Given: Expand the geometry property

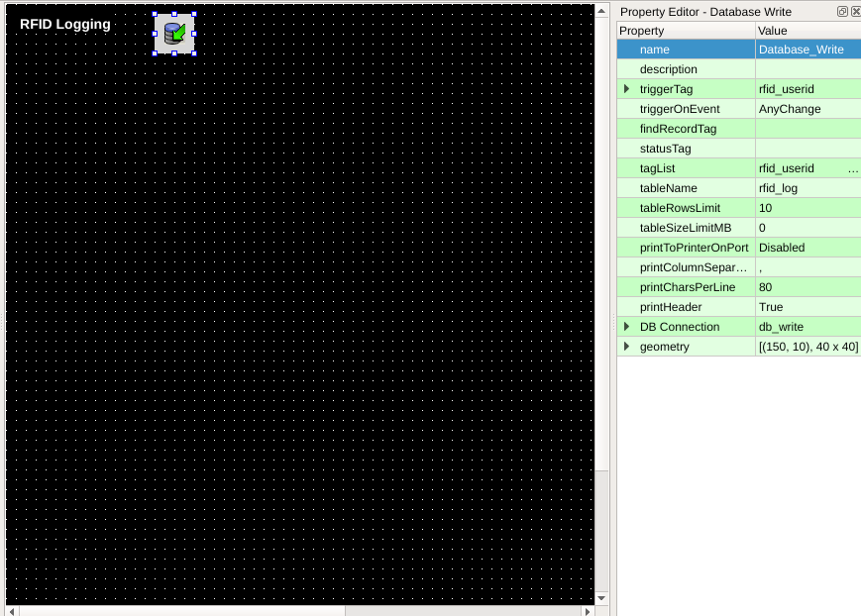Looking at the screenshot, I should [626, 347].
